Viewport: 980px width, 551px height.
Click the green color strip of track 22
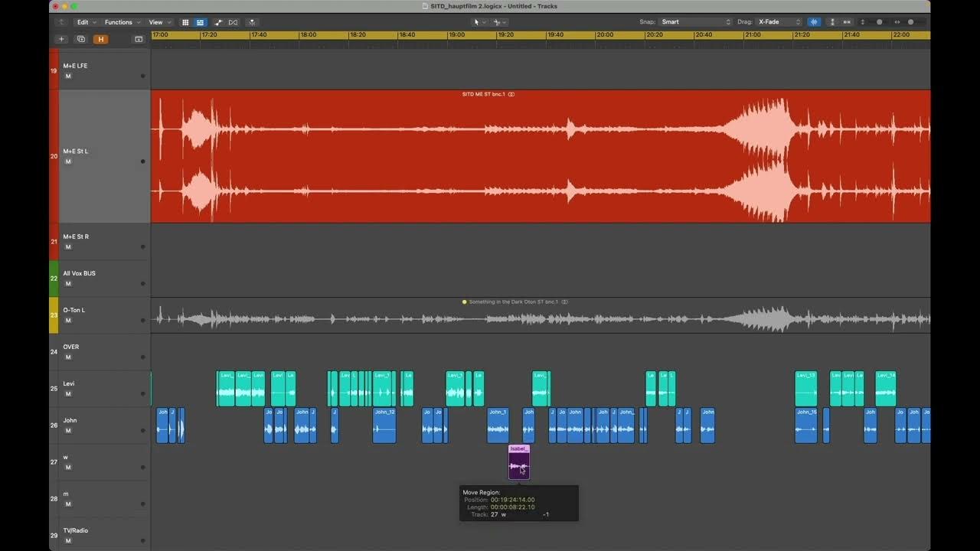click(54, 279)
